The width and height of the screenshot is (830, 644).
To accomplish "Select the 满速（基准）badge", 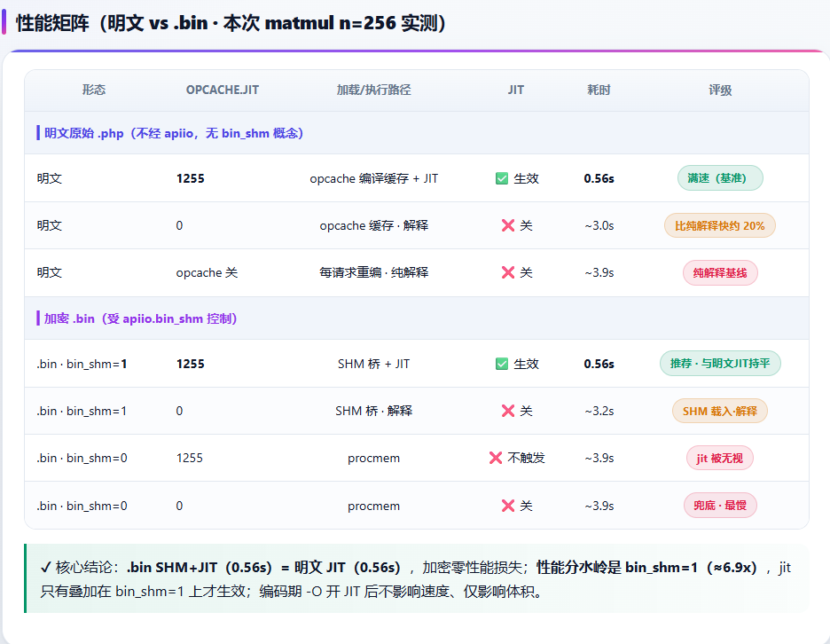I will click(720, 178).
